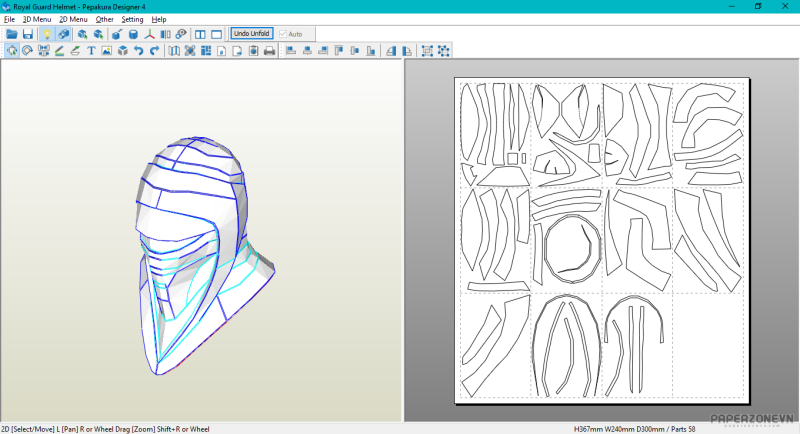Click the blue Redo arrow icon
The image size is (800, 434).
[154, 51]
